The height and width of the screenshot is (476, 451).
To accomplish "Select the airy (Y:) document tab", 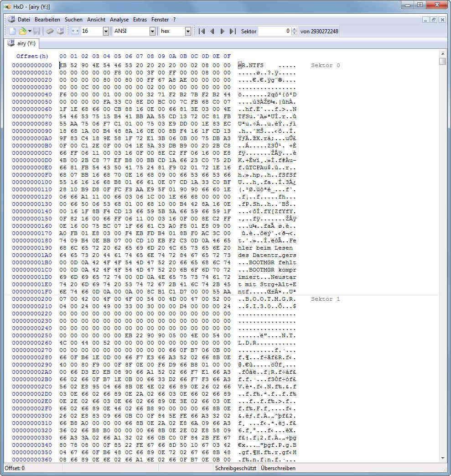I will click(22, 43).
